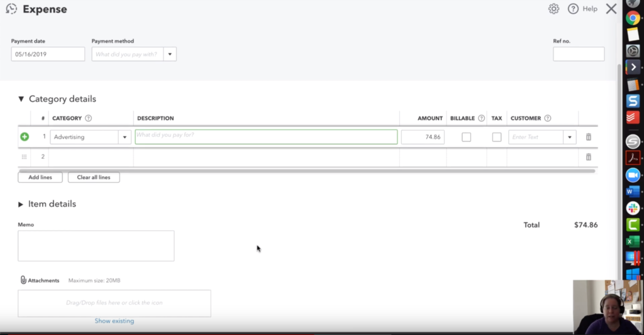
Task: Click the Category column help icon
Action: [x=88, y=118]
